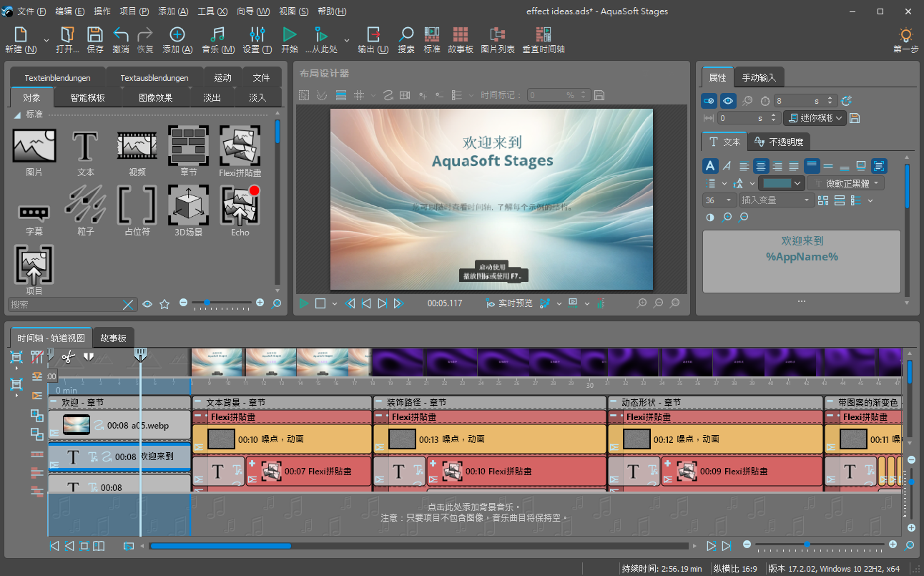Image resolution: width=924 pixels, height=576 pixels.
Task: Open the 故事板 toolbar view
Action: 461,40
